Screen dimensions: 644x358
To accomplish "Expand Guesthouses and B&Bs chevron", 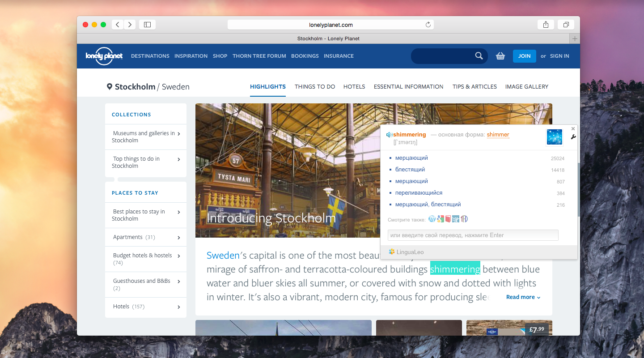I will pos(179,281).
